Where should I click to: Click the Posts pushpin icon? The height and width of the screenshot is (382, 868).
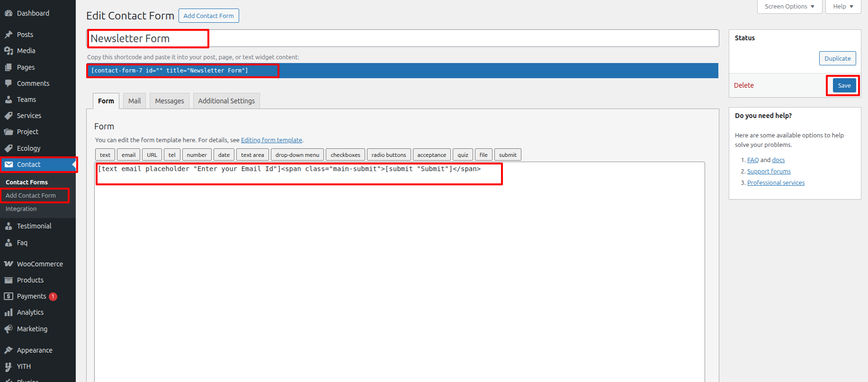[9, 35]
